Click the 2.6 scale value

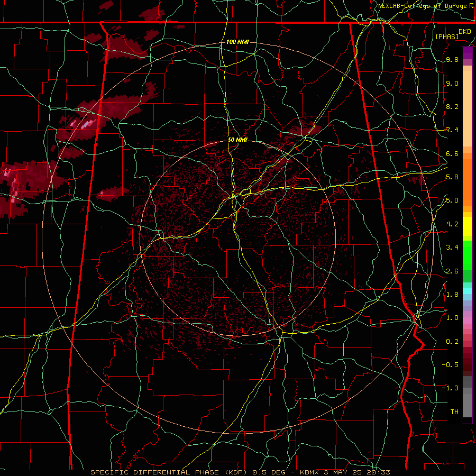coord(452,271)
